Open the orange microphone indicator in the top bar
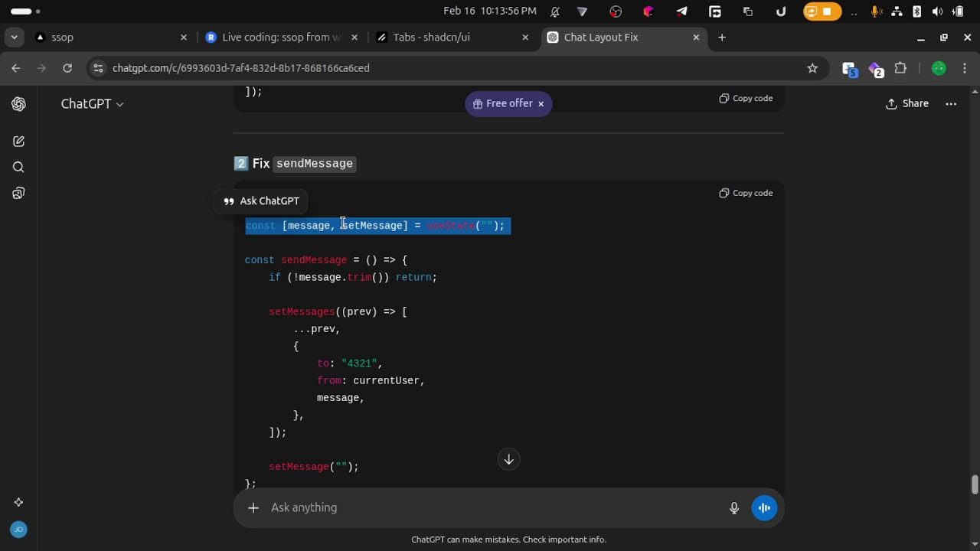Viewport: 980px width, 551px height. 875,11
